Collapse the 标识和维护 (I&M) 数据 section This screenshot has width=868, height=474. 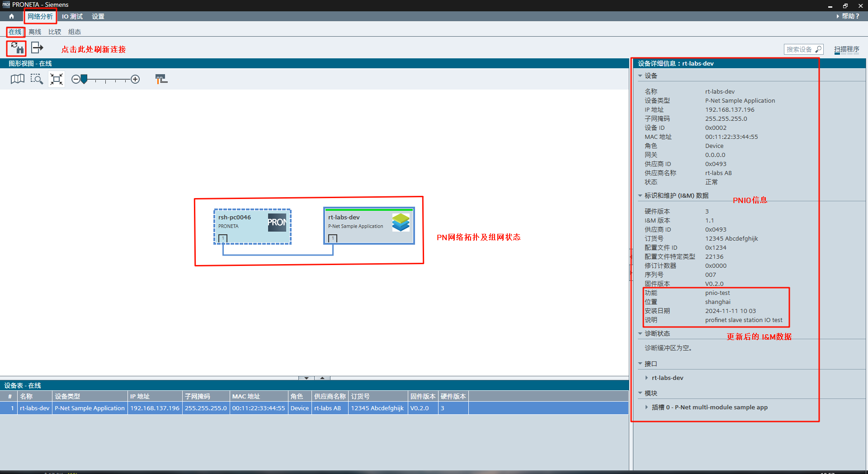tap(640, 196)
